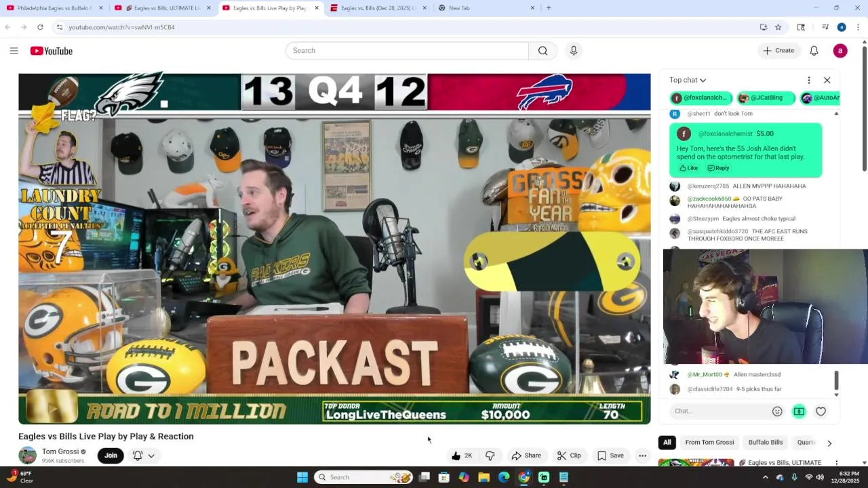This screenshot has width=868, height=488.
Task: Reply to the foxclanalchemist Super Chat
Action: coord(718,168)
